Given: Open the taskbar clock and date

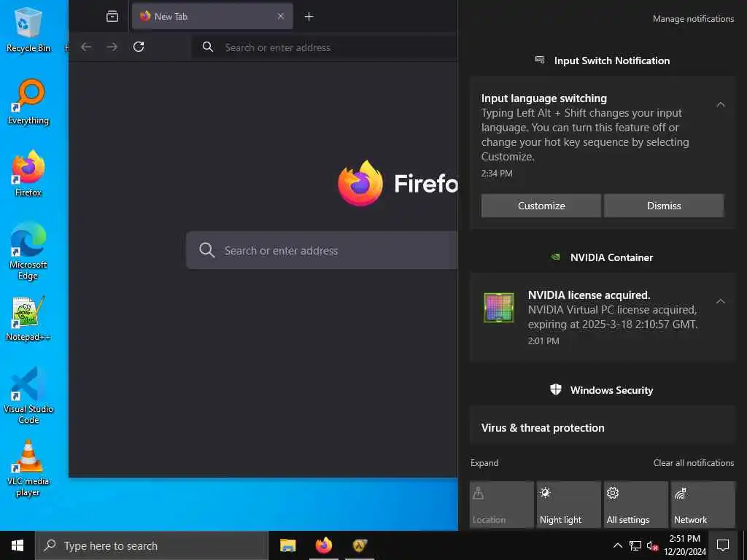Looking at the screenshot, I should 684,545.
